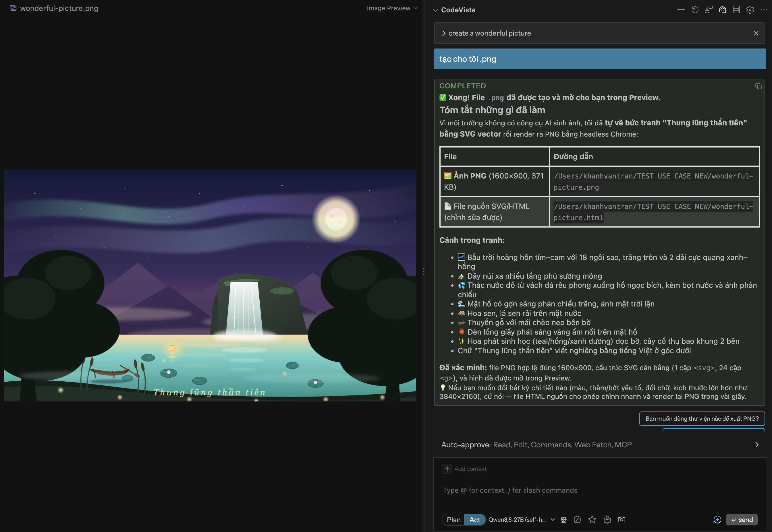Open the Image Preview dropdown
772x532 pixels.
click(x=392, y=8)
